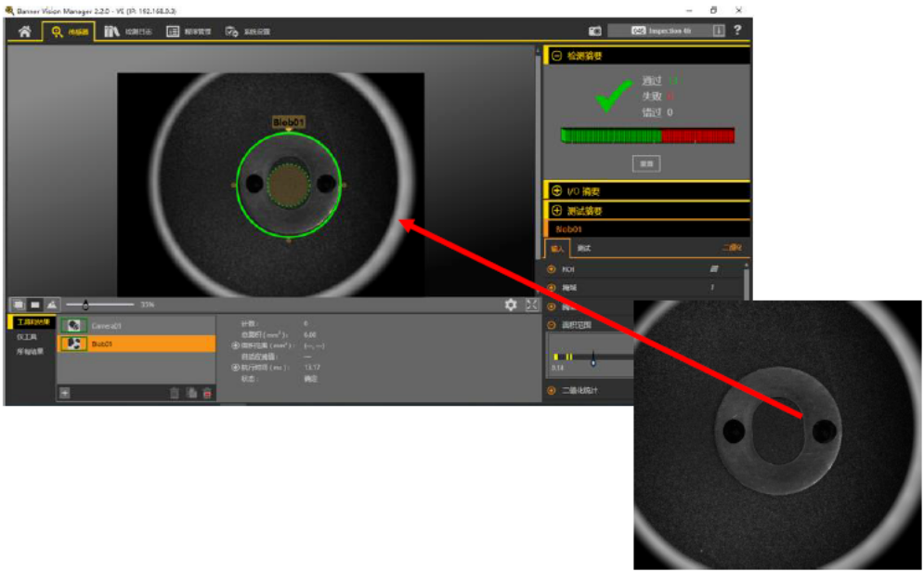Select second image display mode icon
This screenshot has height=572, width=924.
point(35,305)
